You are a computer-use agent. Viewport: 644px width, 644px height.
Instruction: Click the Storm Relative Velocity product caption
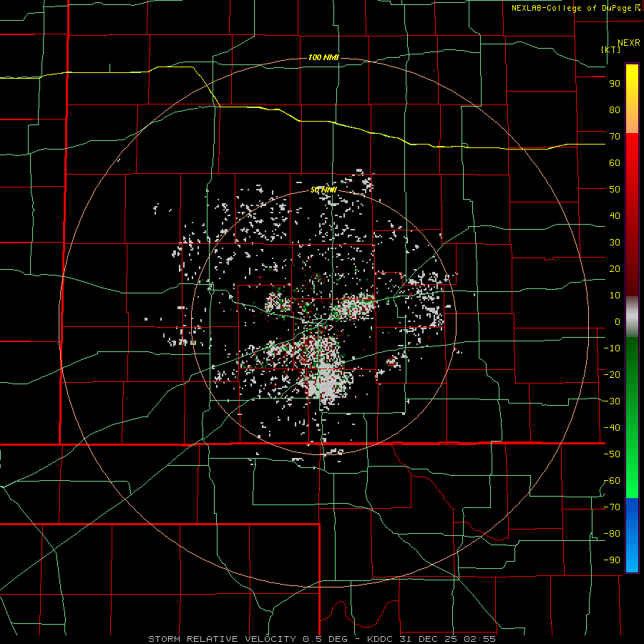pyautogui.click(x=321, y=639)
